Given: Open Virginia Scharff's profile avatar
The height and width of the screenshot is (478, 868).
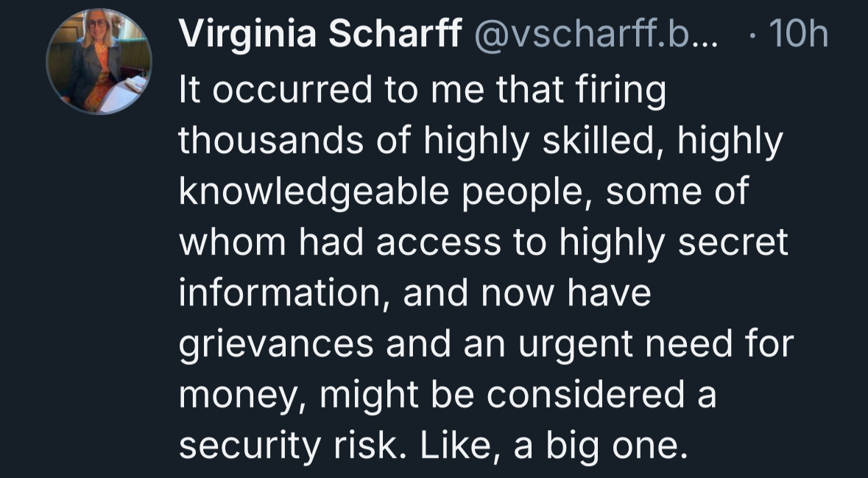Looking at the screenshot, I should [99, 61].
